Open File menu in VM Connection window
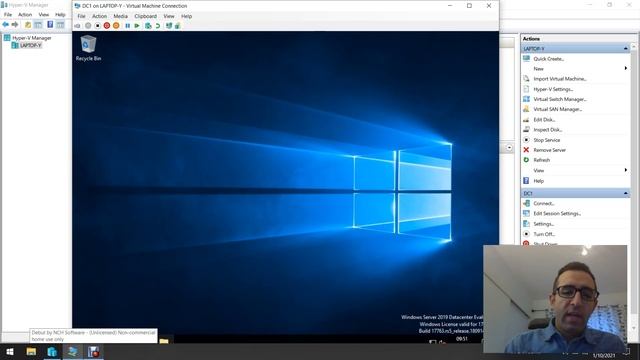 [x=82, y=16]
